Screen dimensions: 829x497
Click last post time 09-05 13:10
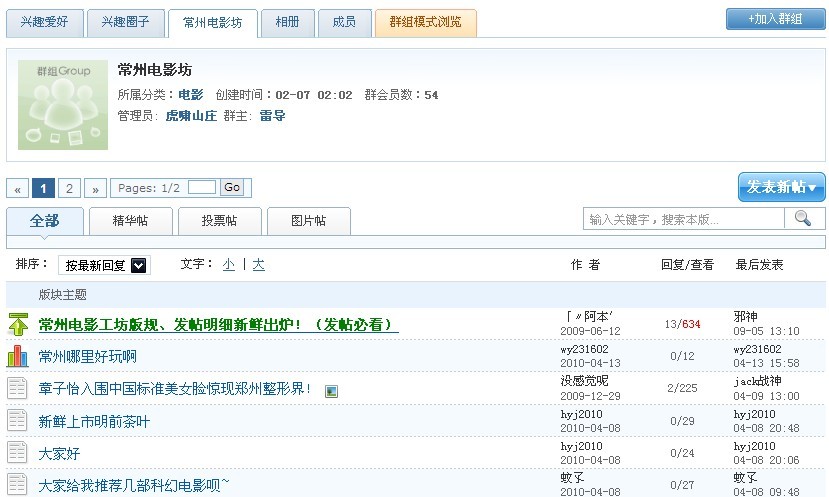click(766, 331)
